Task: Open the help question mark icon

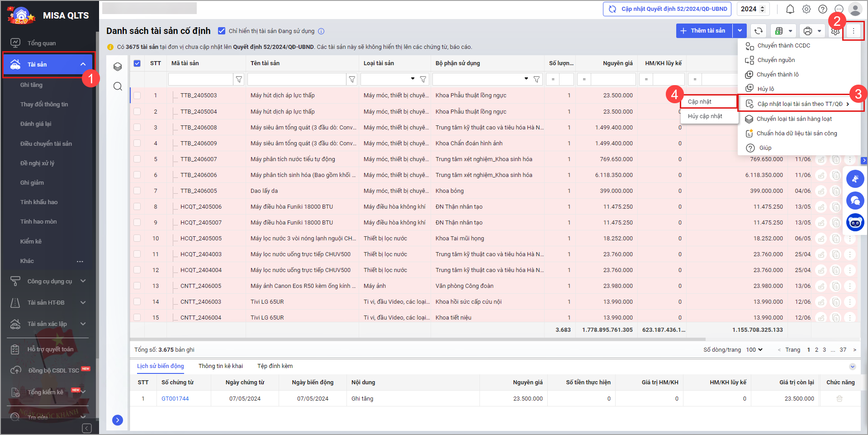Action: coord(823,9)
